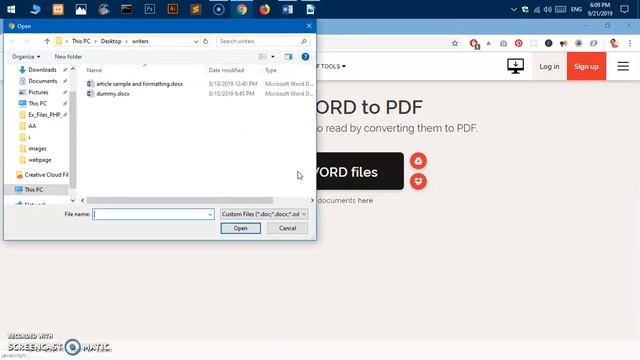The width and height of the screenshot is (640, 360).
Task: Open Word from the taskbar
Action: [x=287, y=9]
